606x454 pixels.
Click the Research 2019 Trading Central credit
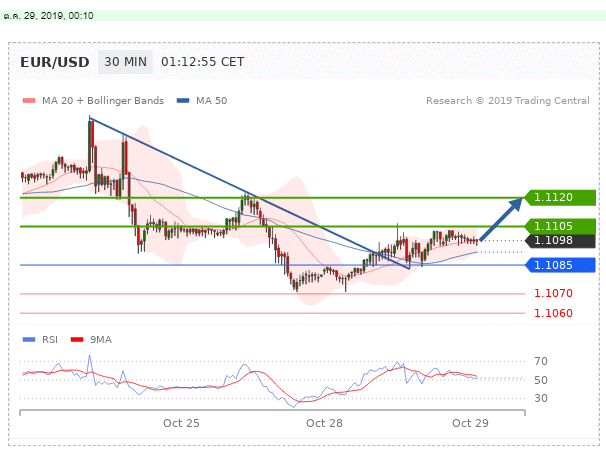click(x=508, y=101)
